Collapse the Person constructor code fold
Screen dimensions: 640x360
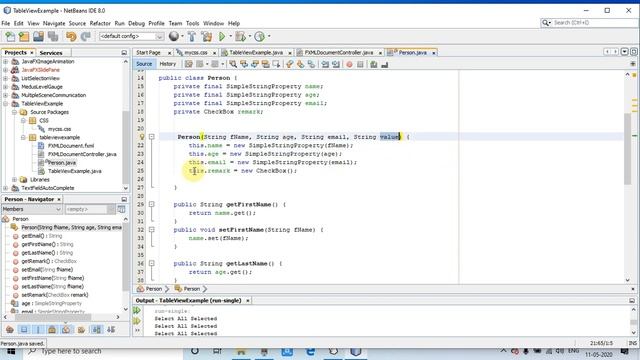[x=151, y=137]
